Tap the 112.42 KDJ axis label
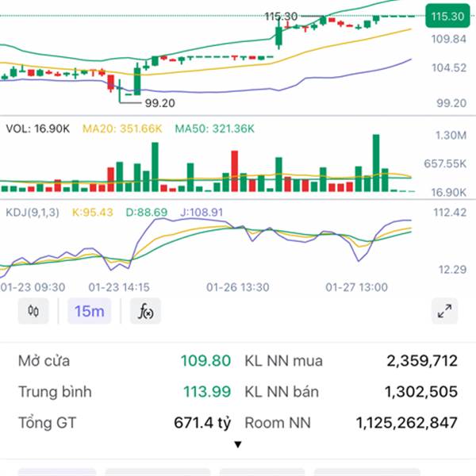 [x=450, y=212]
